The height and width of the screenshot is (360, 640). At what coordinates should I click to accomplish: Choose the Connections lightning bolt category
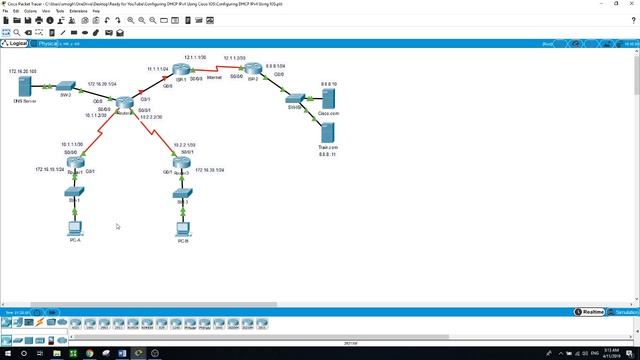pos(40,322)
